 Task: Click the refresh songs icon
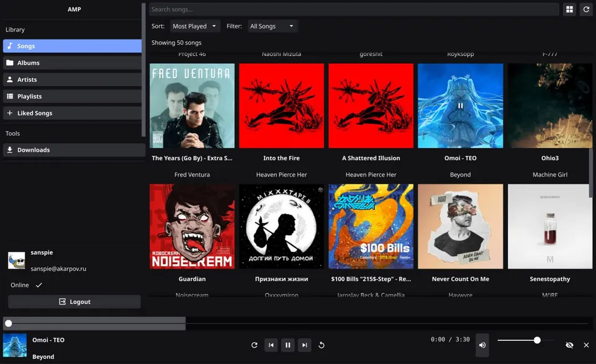586,9
